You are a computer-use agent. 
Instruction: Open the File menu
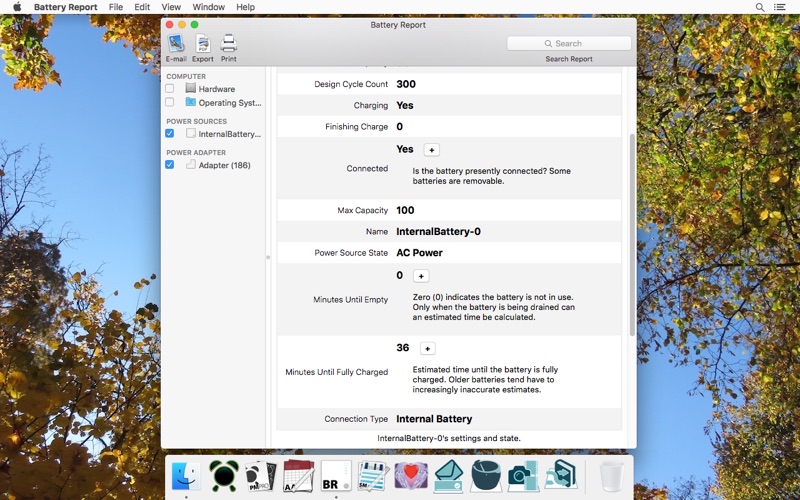[116, 7]
